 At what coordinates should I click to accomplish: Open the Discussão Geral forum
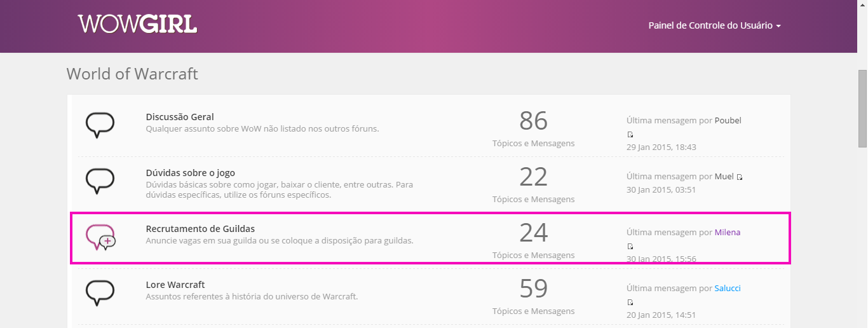[180, 117]
